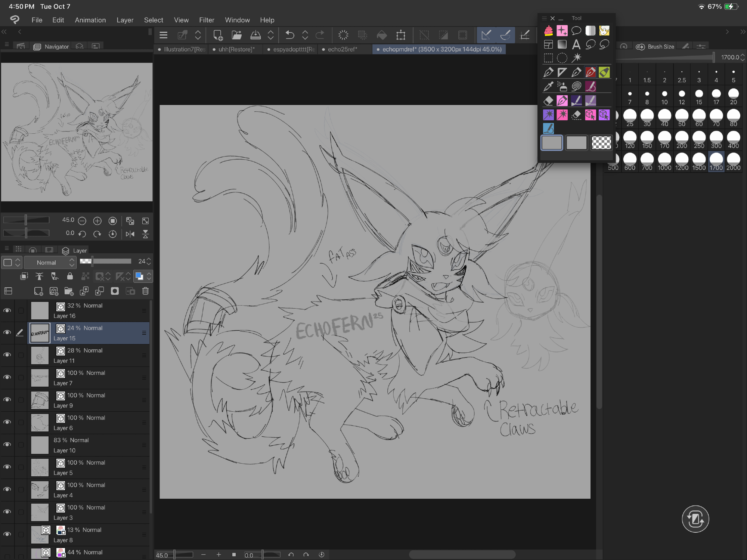The width and height of the screenshot is (747, 560).
Task: Select the transparent checkered color swatch
Action: 601,143
